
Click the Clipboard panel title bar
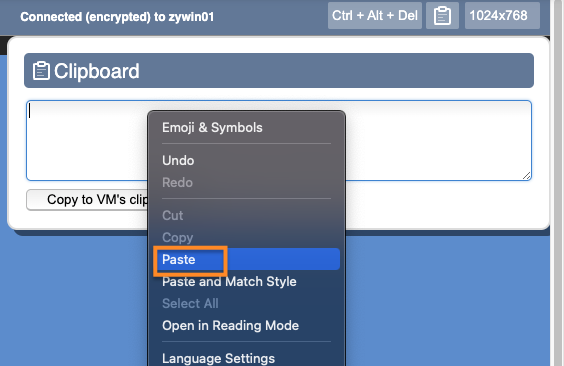279,70
